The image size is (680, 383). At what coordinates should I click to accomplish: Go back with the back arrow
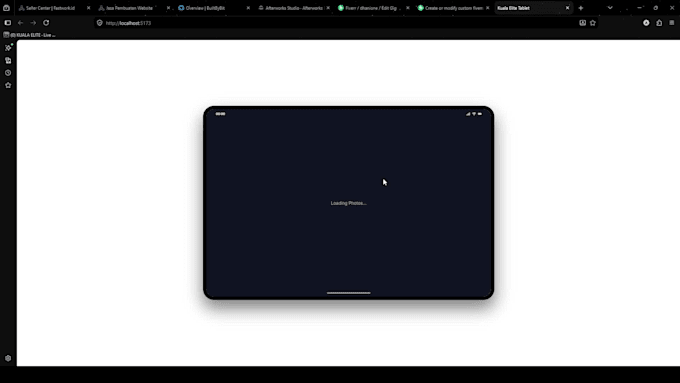coord(20,23)
